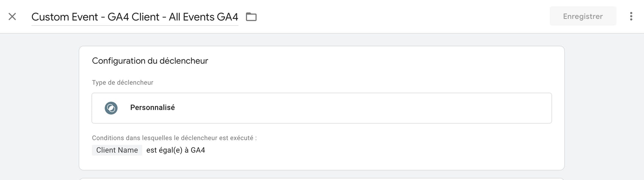Click the Personnalisé custom event trigger icon
The image size is (644, 180).
click(x=111, y=108)
